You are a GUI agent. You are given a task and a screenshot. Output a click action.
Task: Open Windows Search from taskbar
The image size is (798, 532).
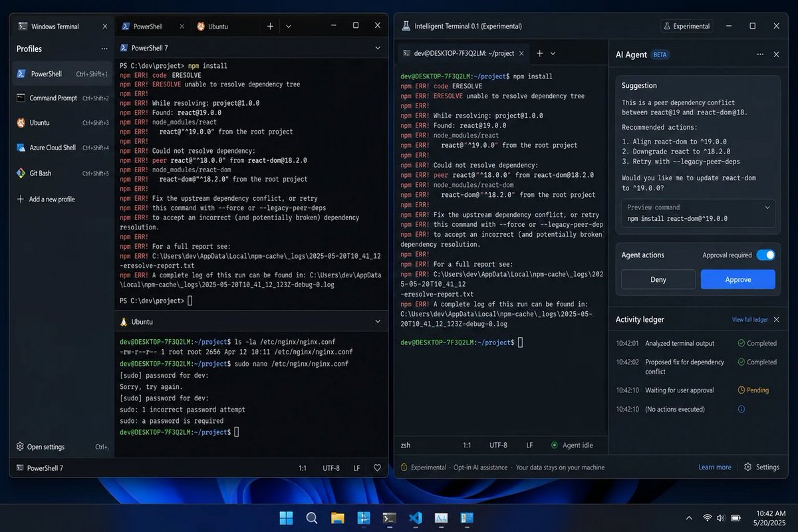(312, 517)
